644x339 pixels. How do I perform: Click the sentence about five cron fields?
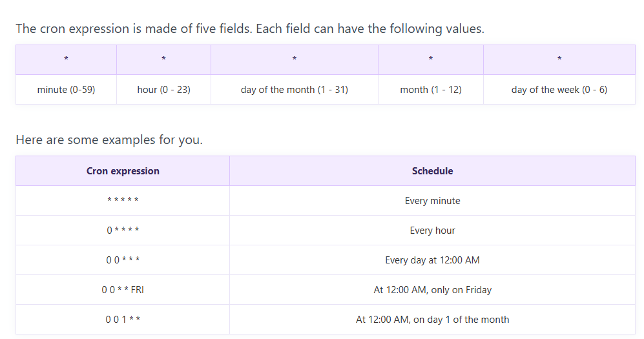coord(249,29)
